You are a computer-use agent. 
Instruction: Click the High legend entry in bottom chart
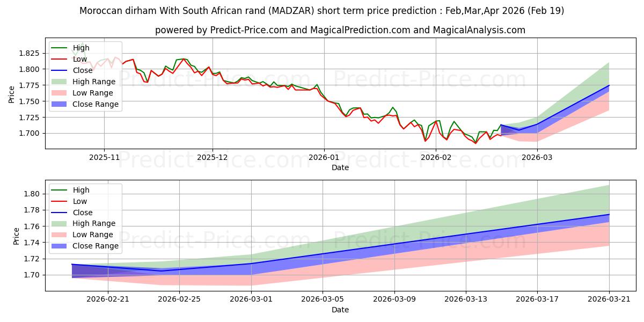pyautogui.click(x=69, y=190)
